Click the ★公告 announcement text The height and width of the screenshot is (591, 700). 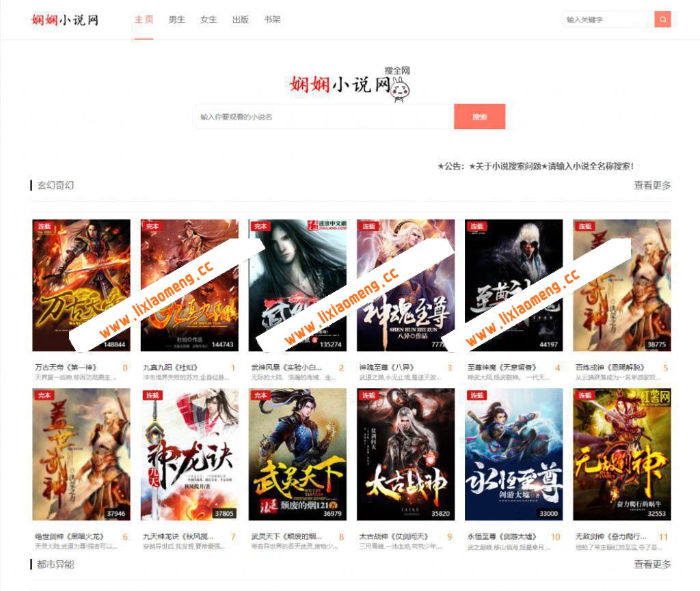coord(535,167)
